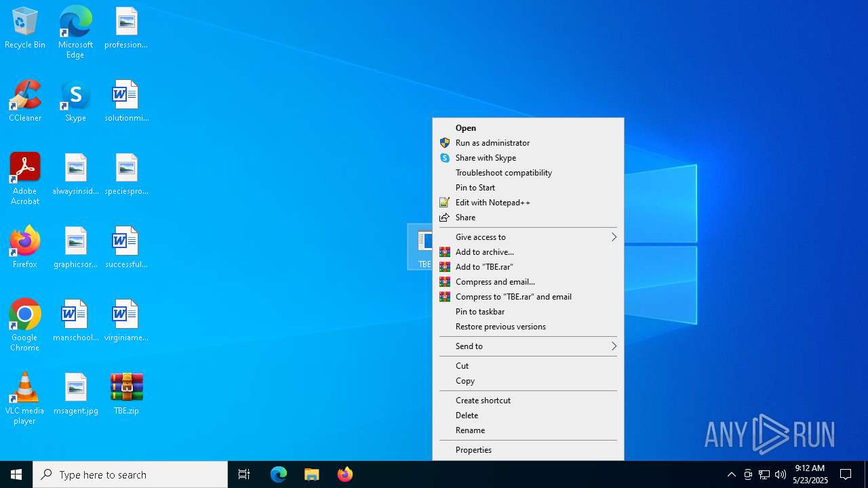Select the graphicsor... image file icon
Screen dimensions: 868x488
pyautogui.click(x=75, y=248)
